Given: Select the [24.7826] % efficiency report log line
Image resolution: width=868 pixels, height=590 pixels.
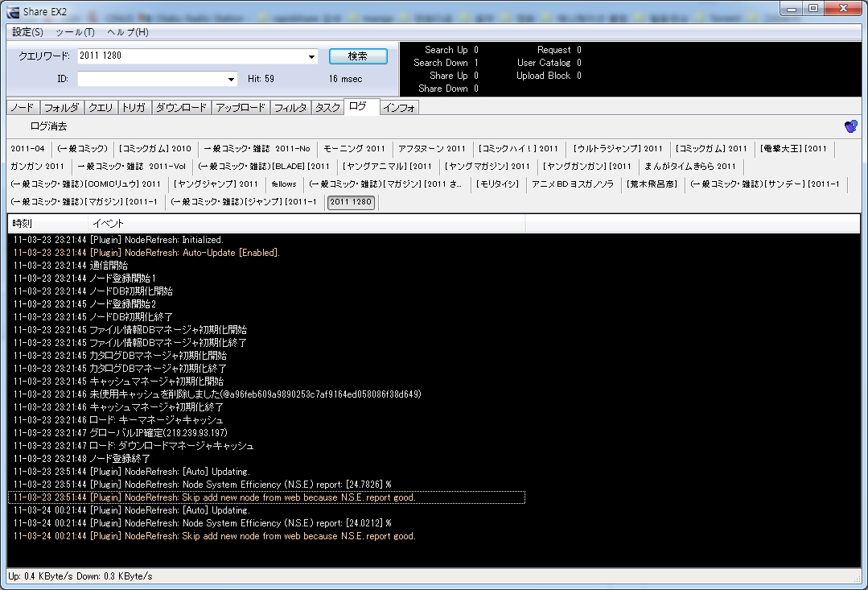Looking at the screenshot, I should pos(266,485).
